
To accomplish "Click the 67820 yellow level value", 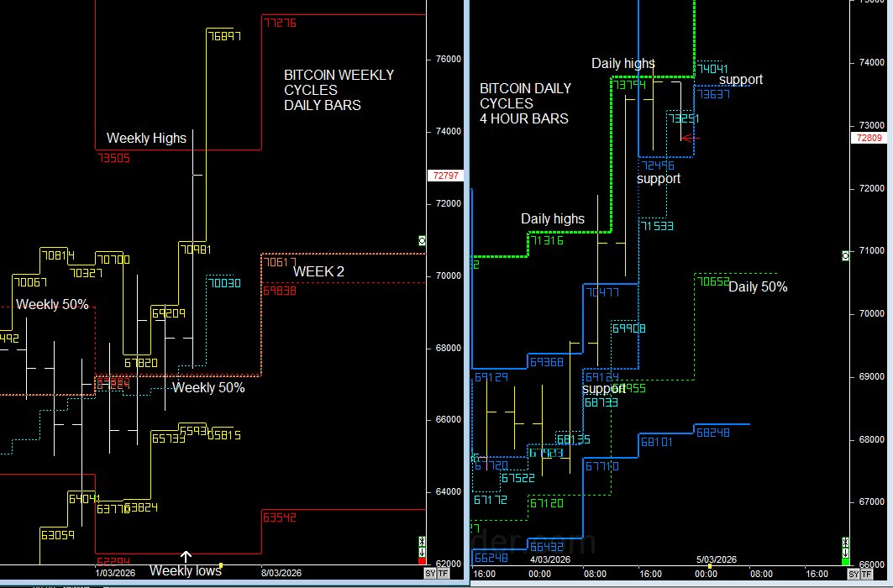I will click(140, 363).
